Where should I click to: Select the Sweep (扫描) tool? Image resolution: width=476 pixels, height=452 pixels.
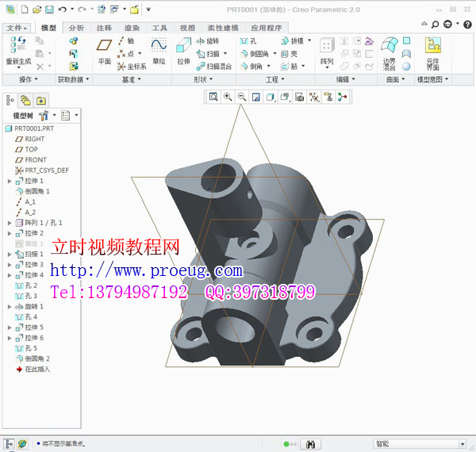pos(208,54)
